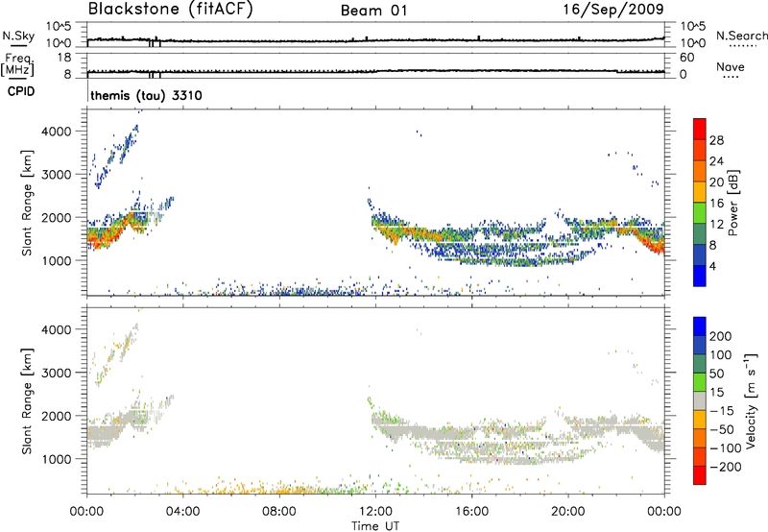Pick Velocity colorbar segment between -15 and -50
The image size is (768, 532).
pyautogui.click(x=700, y=420)
